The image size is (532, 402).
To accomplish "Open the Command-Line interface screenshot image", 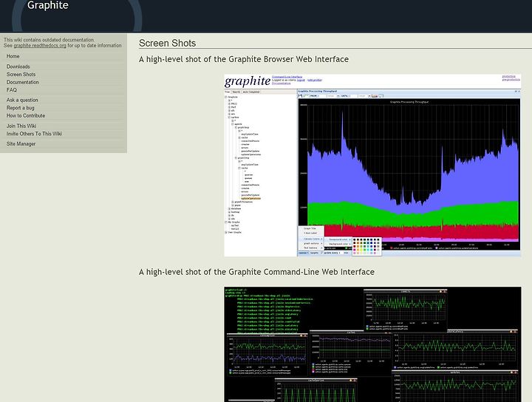I will click(372, 344).
